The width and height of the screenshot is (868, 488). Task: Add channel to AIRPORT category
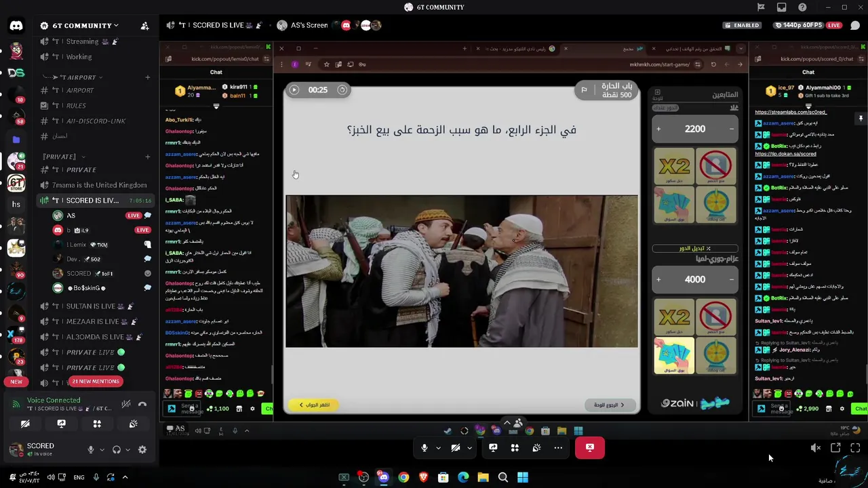tap(147, 77)
